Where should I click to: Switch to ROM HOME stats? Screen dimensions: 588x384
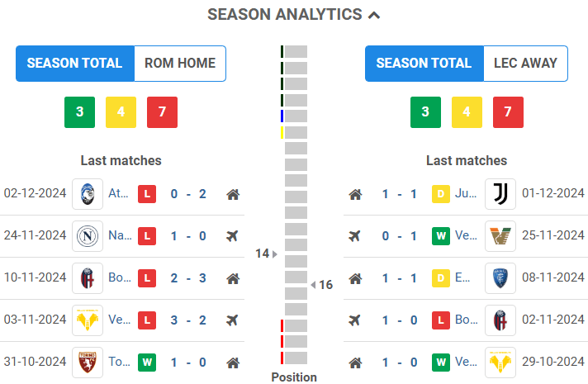click(179, 63)
